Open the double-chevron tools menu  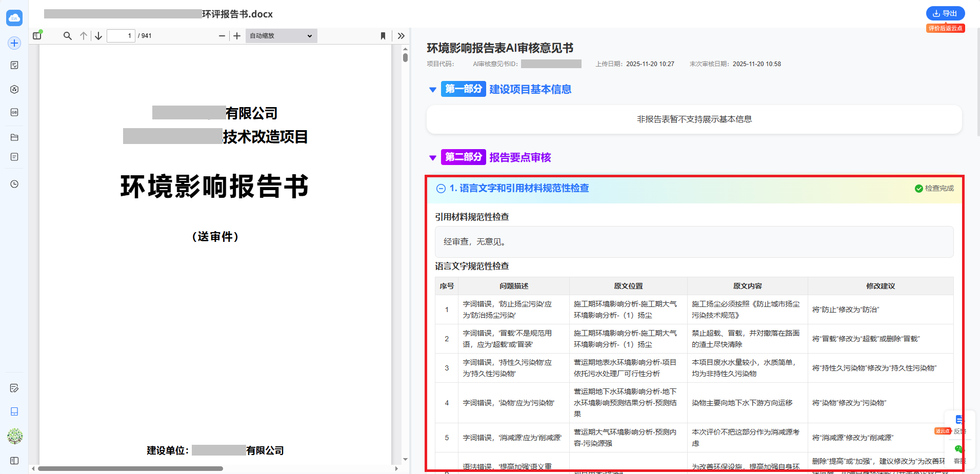[x=401, y=36]
